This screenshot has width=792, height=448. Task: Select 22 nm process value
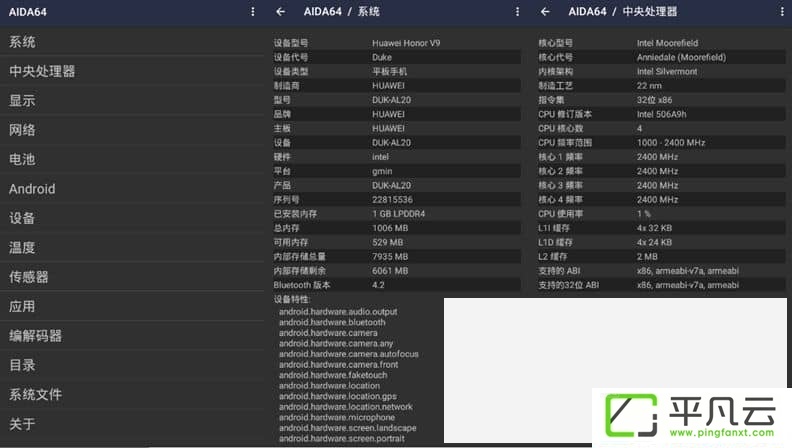[x=649, y=85]
